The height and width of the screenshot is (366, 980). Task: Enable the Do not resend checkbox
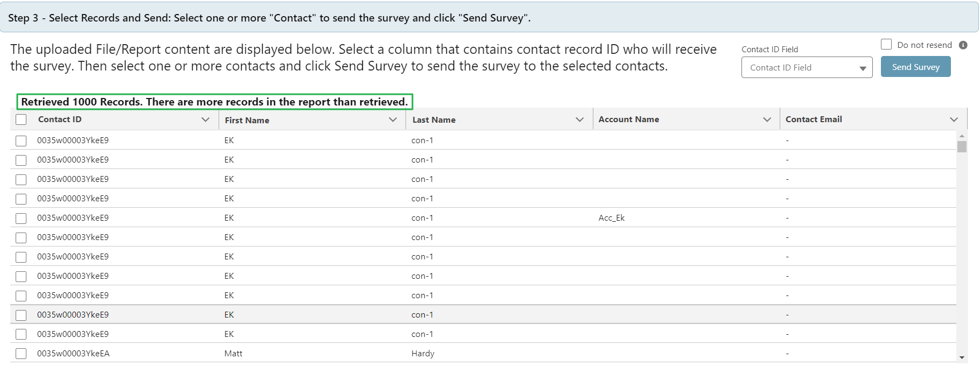(x=886, y=44)
